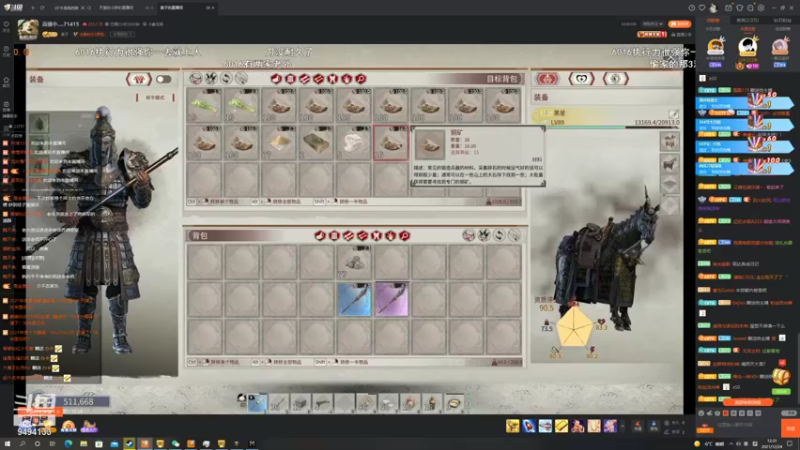Select third red hexagon filter in 目标背包
The image size is (800, 450).
pyautogui.click(x=305, y=79)
